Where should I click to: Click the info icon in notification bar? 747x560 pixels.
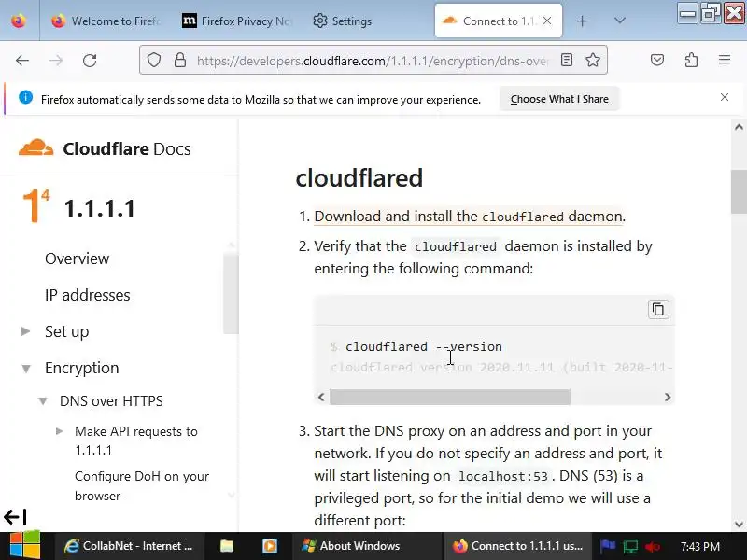25,98
